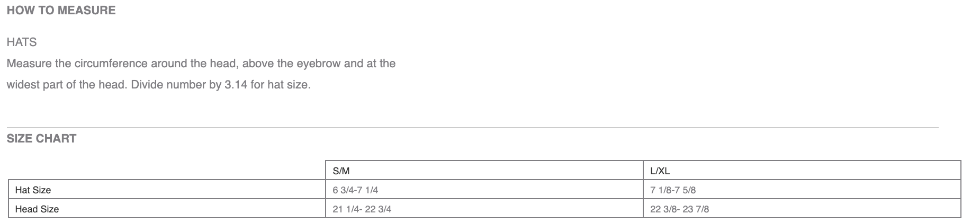Click the HOW TO MEASURE heading
The height and width of the screenshot is (223, 980).
click(x=61, y=11)
